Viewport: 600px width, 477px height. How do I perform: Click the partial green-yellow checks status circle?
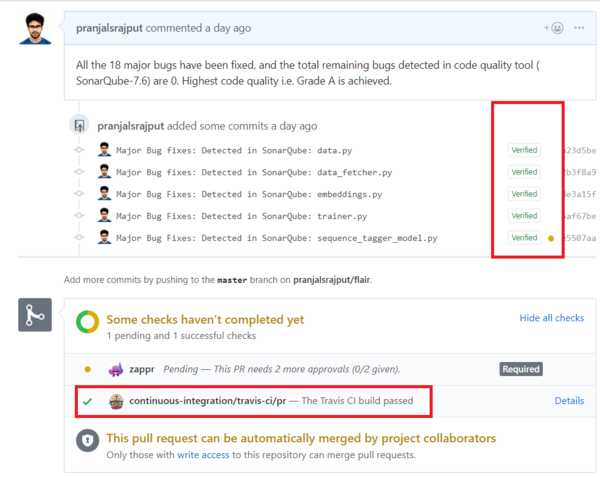click(88, 322)
